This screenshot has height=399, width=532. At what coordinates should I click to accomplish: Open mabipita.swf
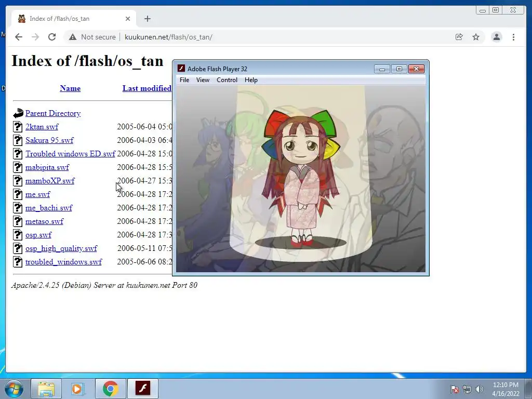(x=47, y=167)
